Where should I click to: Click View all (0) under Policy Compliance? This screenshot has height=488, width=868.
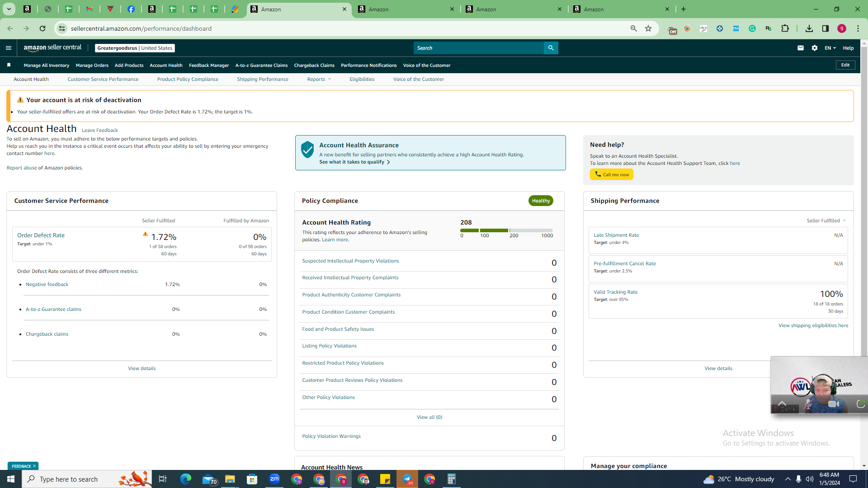pos(429,417)
